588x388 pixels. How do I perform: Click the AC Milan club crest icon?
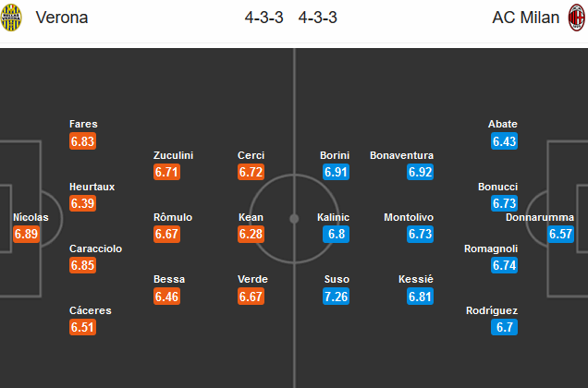[576, 18]
